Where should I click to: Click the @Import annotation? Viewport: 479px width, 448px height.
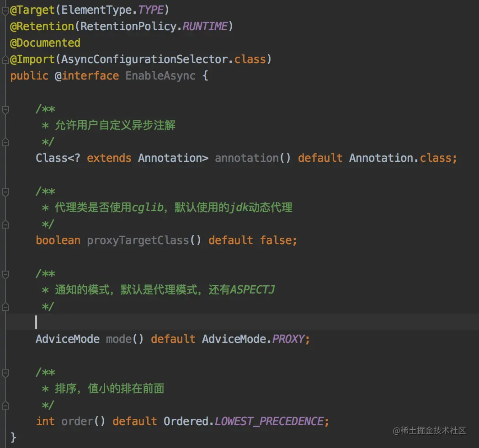32,59
